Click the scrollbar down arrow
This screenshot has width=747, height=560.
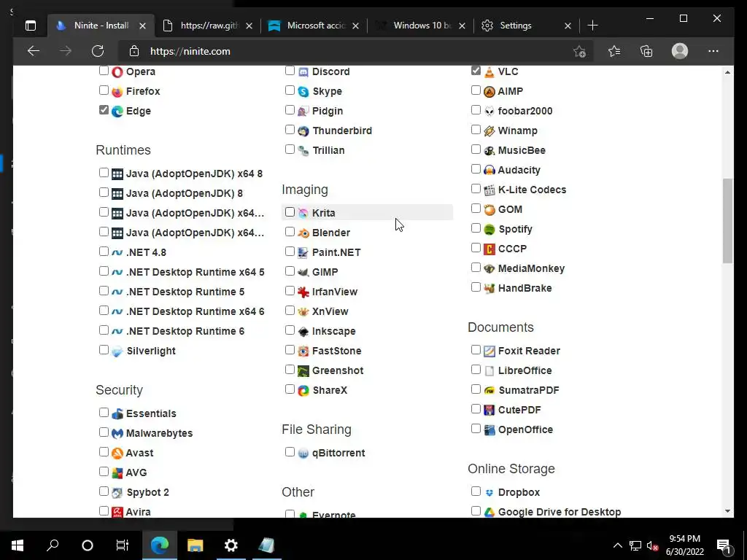tap(727, 511)
